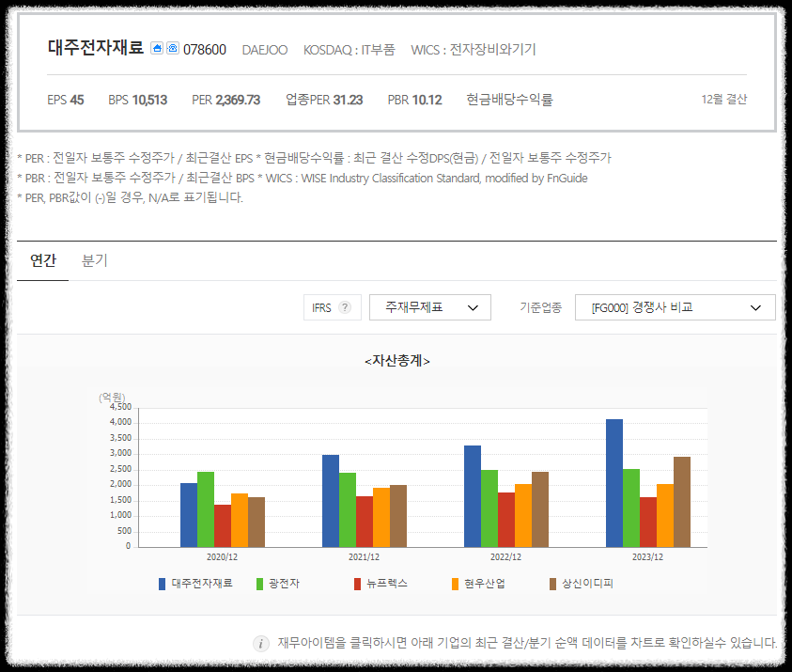This screenshot has height=672, width=792.
Task: Switch to the 분기 tab
Action: point(95,260)
